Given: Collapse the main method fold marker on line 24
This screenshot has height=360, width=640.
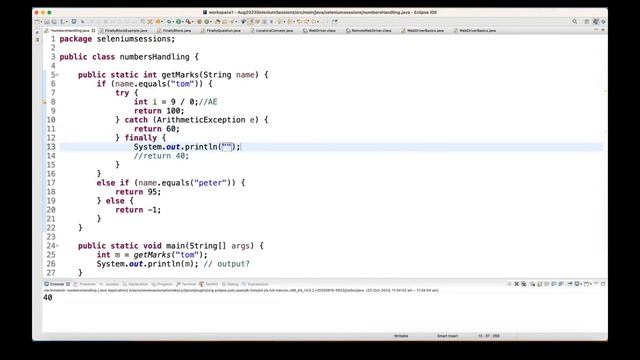Looking at the screenshot, I should (58, 246).
